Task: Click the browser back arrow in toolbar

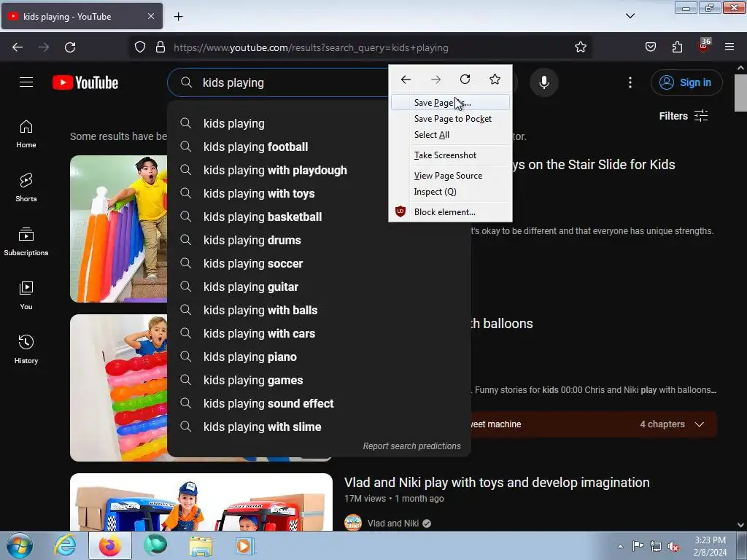Action: click(x=18, y=47)
